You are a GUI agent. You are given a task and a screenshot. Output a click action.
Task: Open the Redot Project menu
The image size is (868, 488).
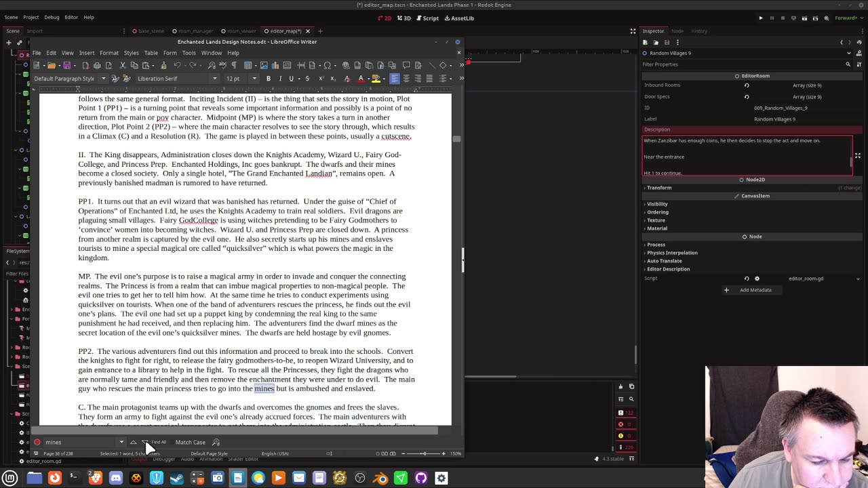(31, 17)
